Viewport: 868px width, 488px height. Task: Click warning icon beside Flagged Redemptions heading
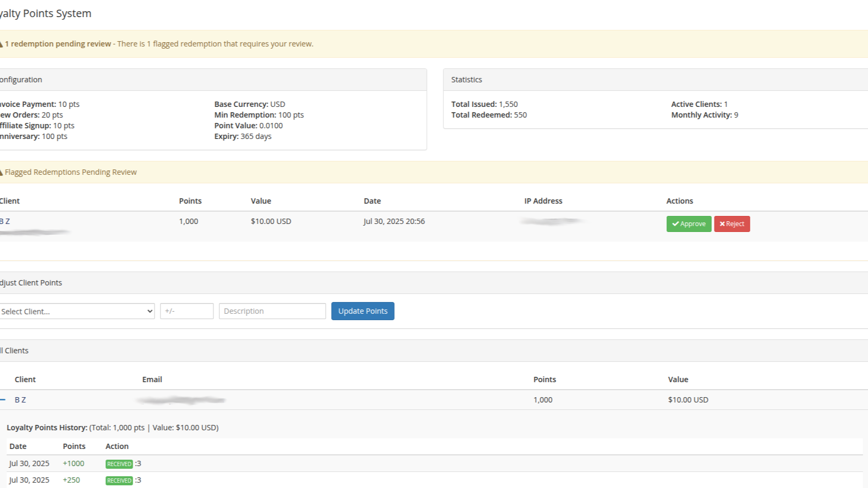point(2,172)
